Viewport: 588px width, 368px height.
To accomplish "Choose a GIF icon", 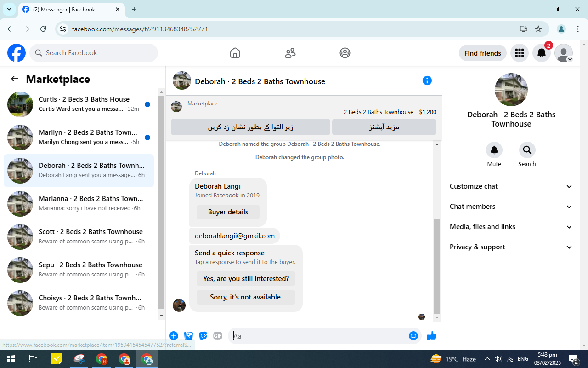I will pyautogui.click(x=218, y=336).
